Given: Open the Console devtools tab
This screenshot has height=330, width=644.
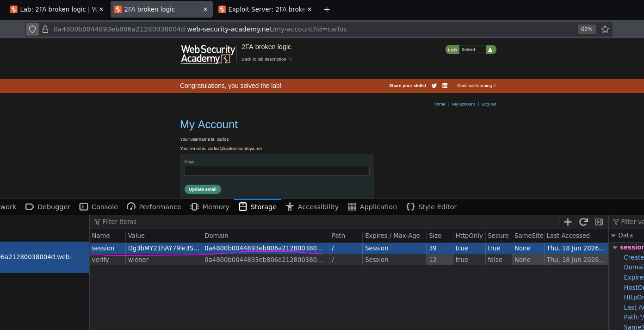Looking at the screenshot, I should click(x=99, y=207).
